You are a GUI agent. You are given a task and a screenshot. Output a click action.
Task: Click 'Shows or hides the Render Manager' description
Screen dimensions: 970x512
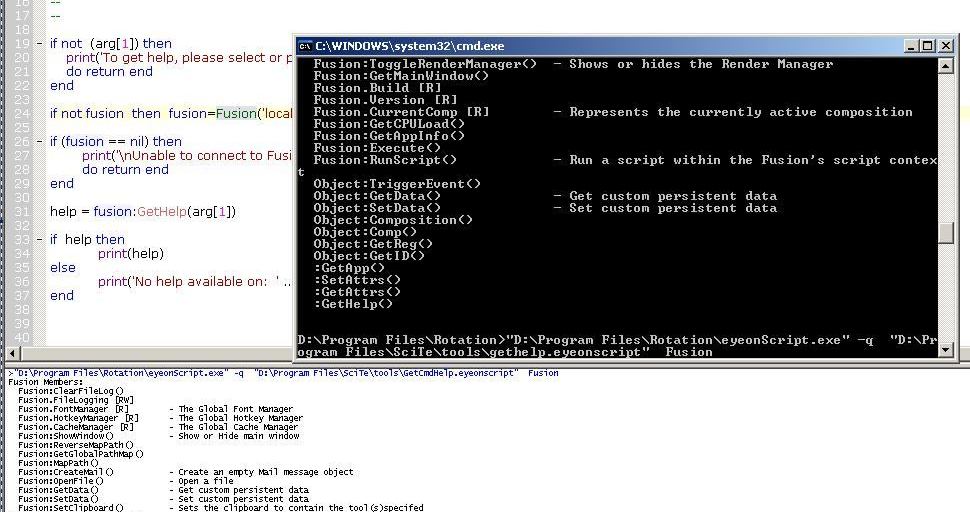coord(701,64)
